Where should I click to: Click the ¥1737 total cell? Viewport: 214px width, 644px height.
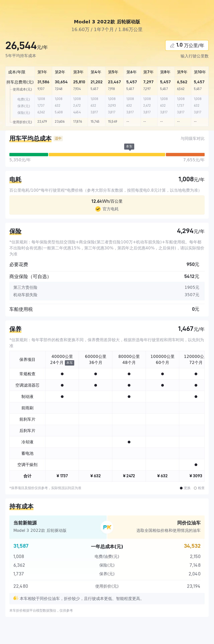pyautogui.click(x=62, y=476)
